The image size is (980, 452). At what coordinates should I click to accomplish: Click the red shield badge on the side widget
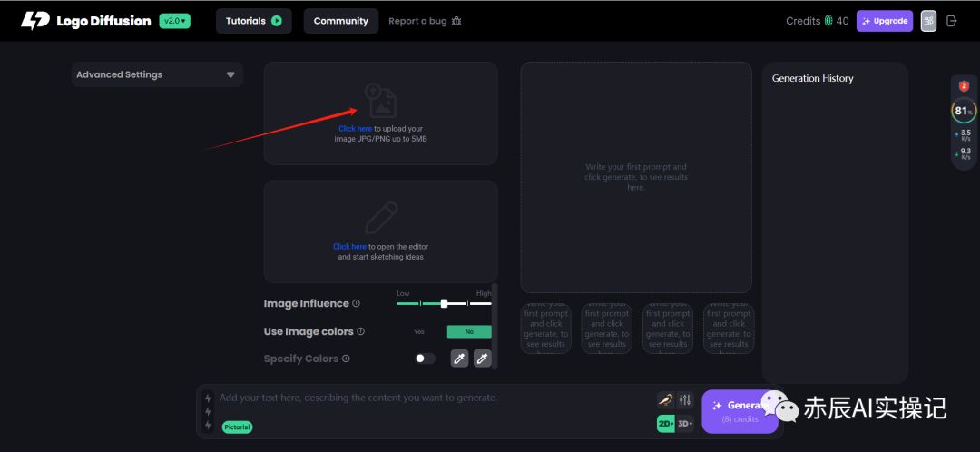tap(964, 86)
